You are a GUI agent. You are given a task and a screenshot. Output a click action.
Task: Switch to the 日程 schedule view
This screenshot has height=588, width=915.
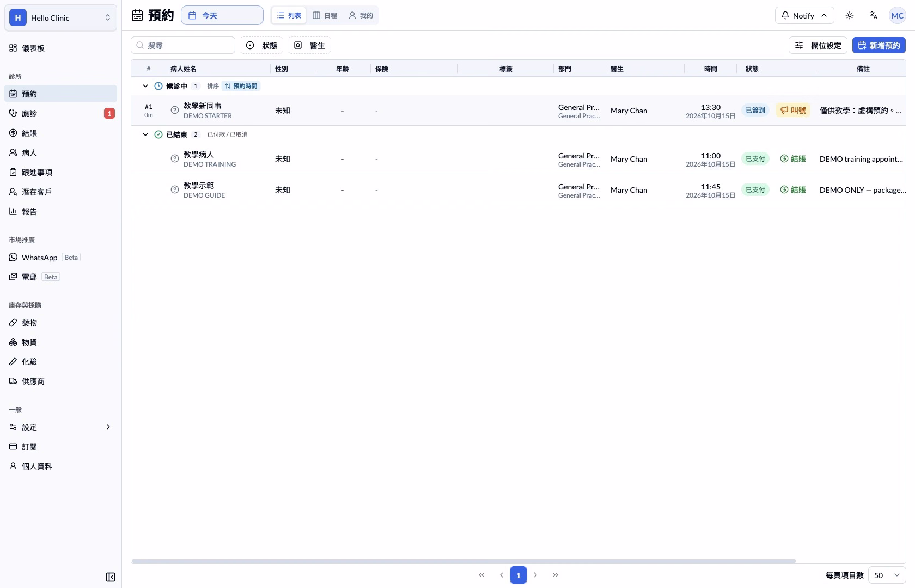(325, 15)
